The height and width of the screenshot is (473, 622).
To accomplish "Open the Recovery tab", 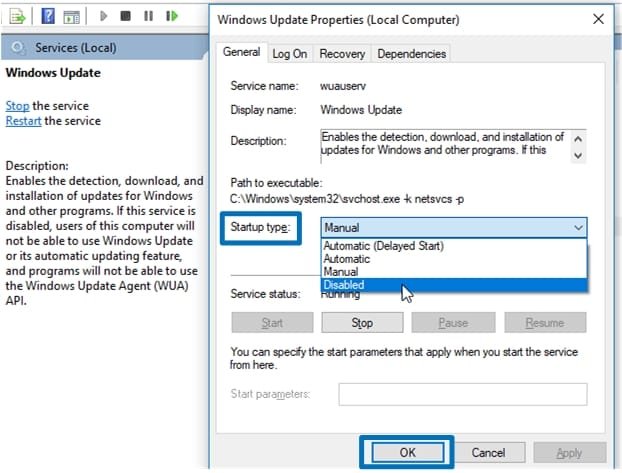I will click(342, 54).
